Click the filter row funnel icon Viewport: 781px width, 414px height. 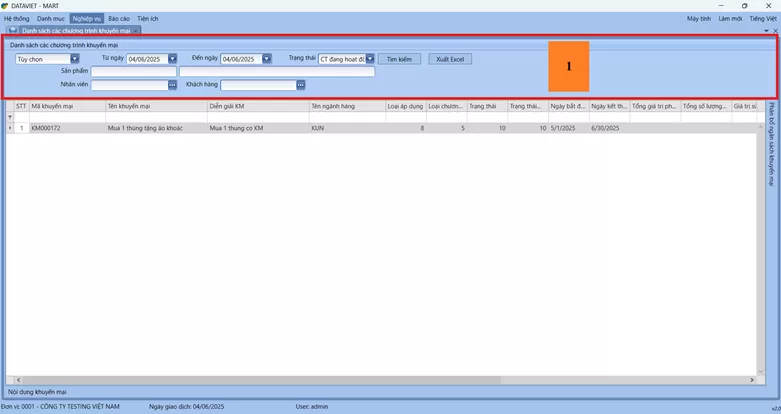tap(9, 117)
